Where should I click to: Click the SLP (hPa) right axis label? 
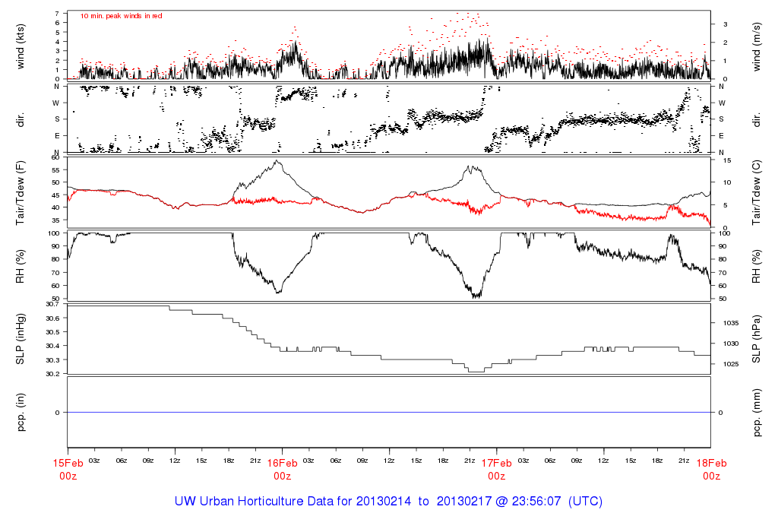pyautogui.click(x=757, y=339)
